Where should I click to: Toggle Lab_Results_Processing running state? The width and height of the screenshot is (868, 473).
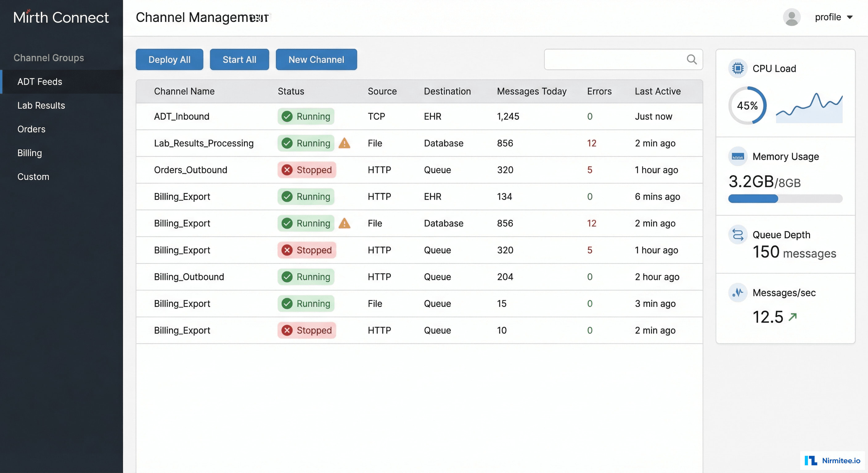[306, 143]
